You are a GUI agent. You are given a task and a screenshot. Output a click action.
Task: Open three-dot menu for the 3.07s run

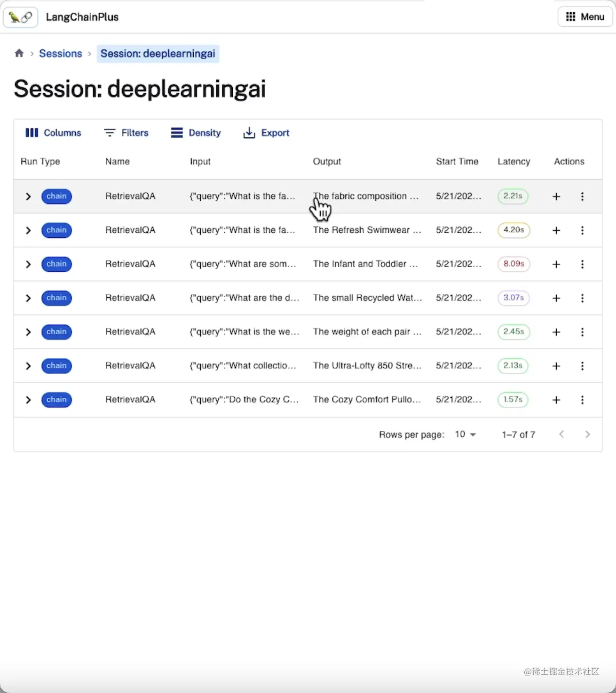pyautogui.click(x=582, y=298)
